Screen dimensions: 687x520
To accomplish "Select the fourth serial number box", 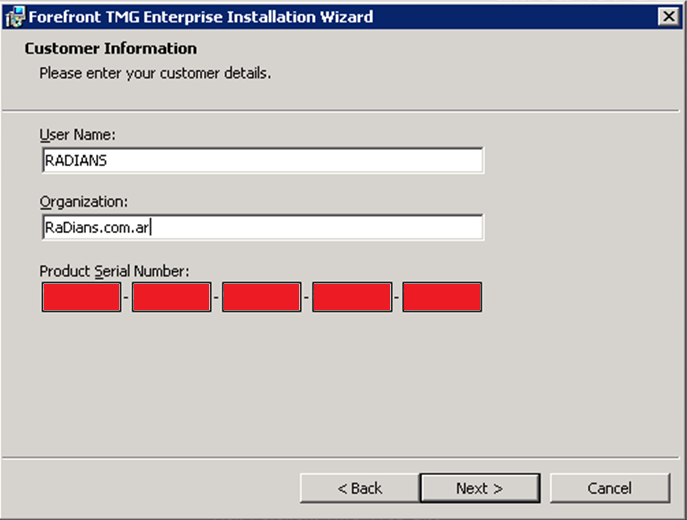I will (x=351, y=297).
